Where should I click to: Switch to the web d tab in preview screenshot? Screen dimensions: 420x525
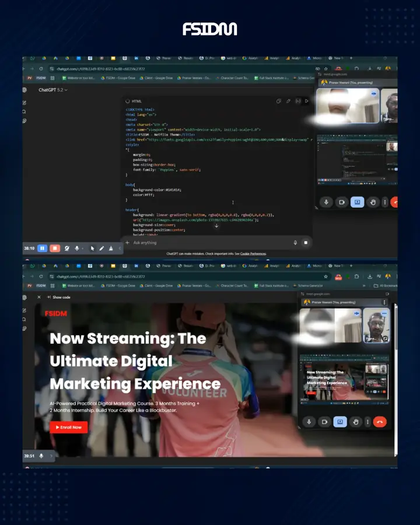click(x=229, y=265)
